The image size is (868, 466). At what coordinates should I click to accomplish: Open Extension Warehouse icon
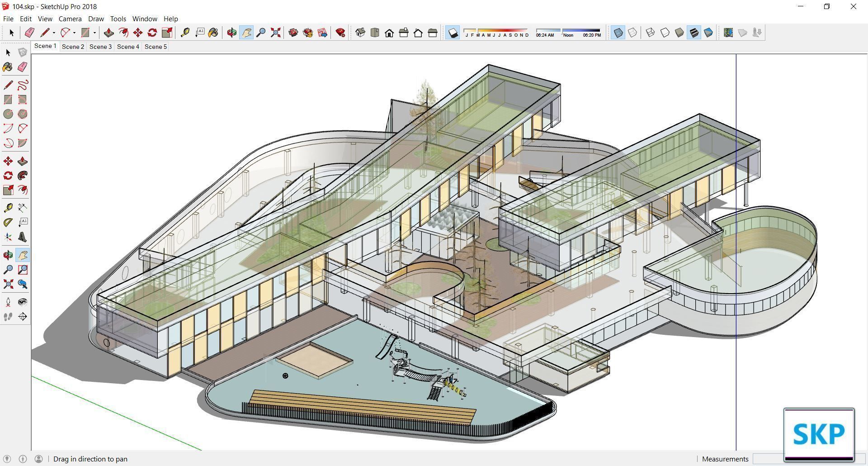coord(308,33)
